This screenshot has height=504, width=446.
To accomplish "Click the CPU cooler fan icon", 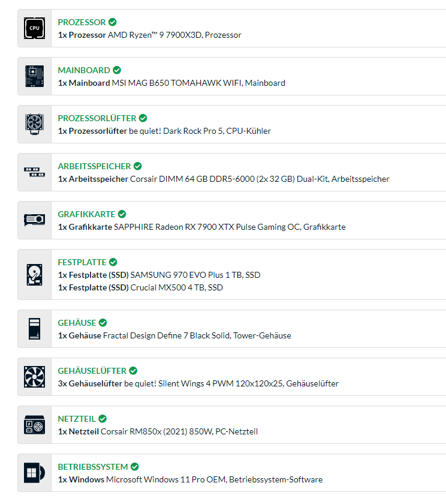I will coord(34,124).
